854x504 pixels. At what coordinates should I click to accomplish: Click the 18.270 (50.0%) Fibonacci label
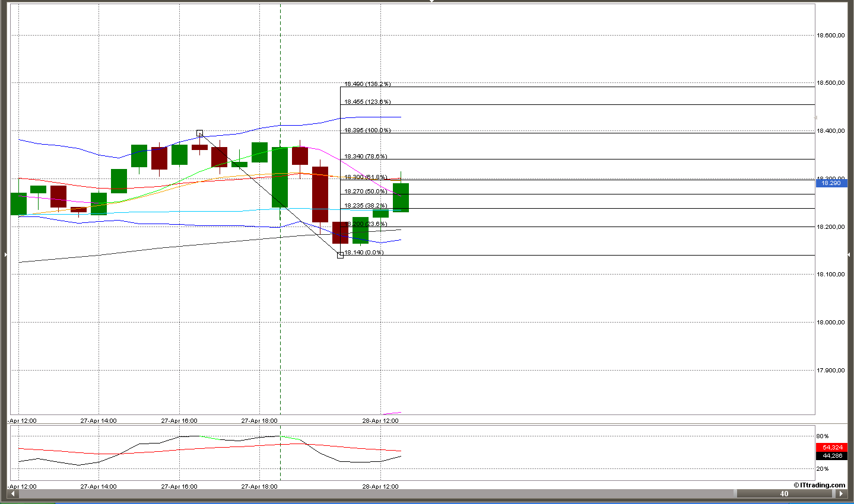pyautogui.click(x=366, y=191)
